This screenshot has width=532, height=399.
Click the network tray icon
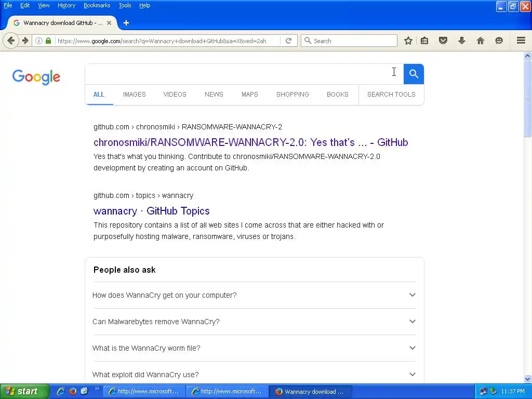[x=483, y=392]
